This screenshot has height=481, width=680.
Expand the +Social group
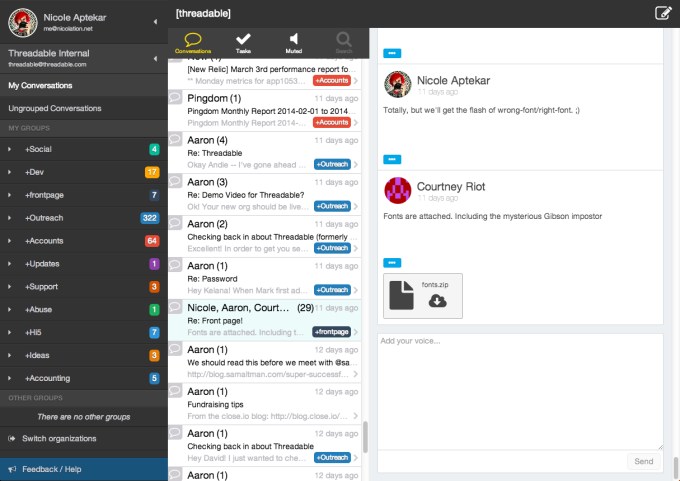[x=10, y=149]
